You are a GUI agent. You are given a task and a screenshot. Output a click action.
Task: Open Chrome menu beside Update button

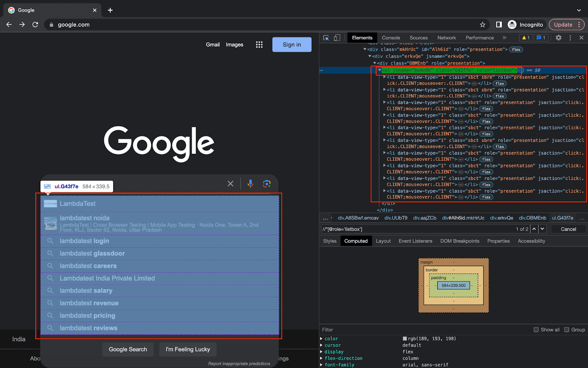(579, 25)
